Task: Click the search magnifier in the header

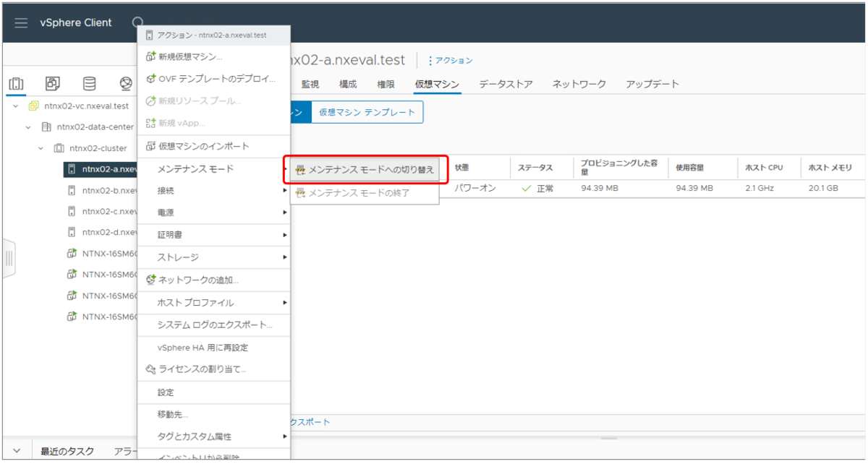Action: pos(139,22)
